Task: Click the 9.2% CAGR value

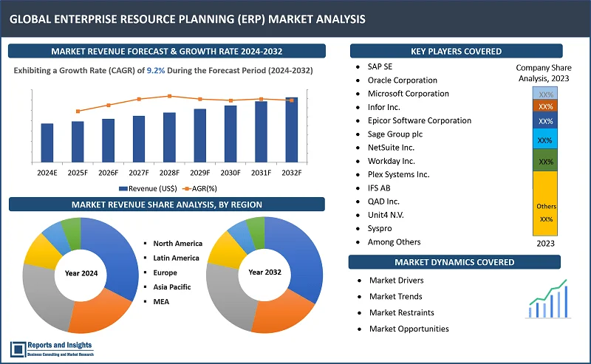Action: [x=156, y=70]
